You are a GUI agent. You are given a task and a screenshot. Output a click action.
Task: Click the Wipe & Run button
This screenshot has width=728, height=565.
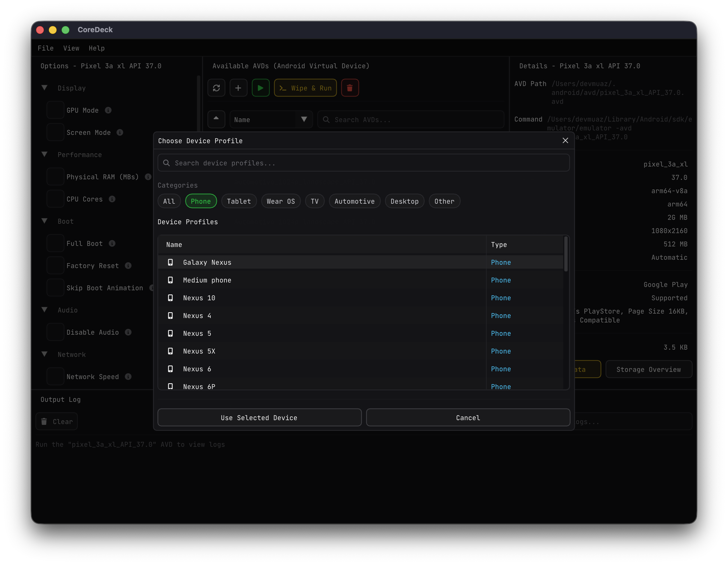pos(305,88)
